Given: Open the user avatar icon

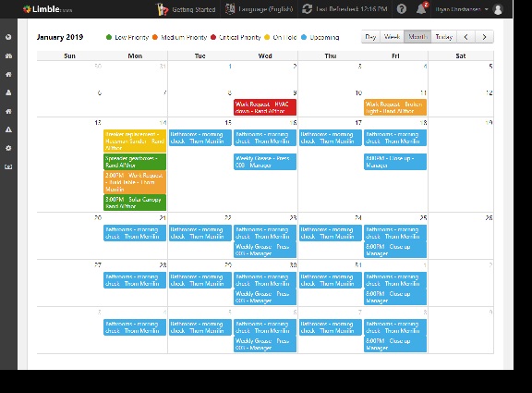Looking at the screenshot, I should click(498, 9).
